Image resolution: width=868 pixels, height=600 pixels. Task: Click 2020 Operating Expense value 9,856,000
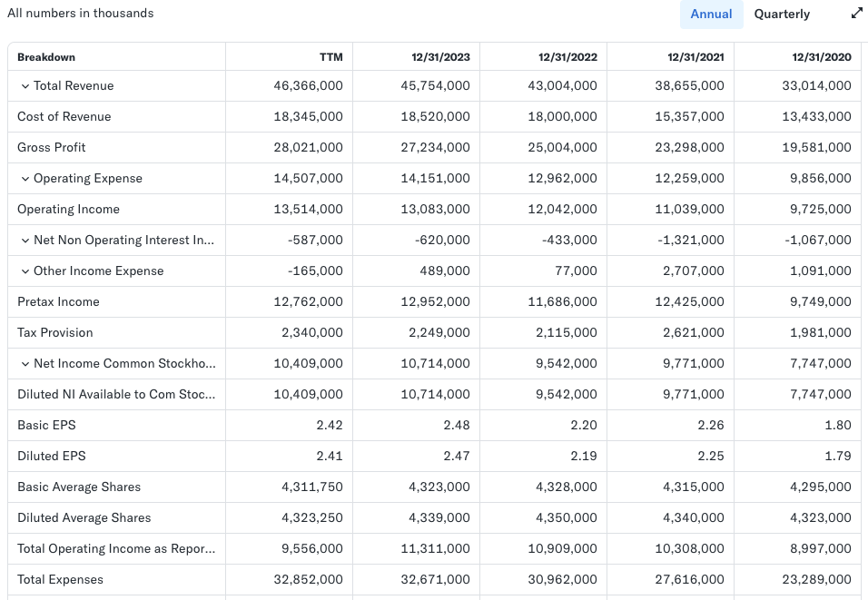click(821, 178)
